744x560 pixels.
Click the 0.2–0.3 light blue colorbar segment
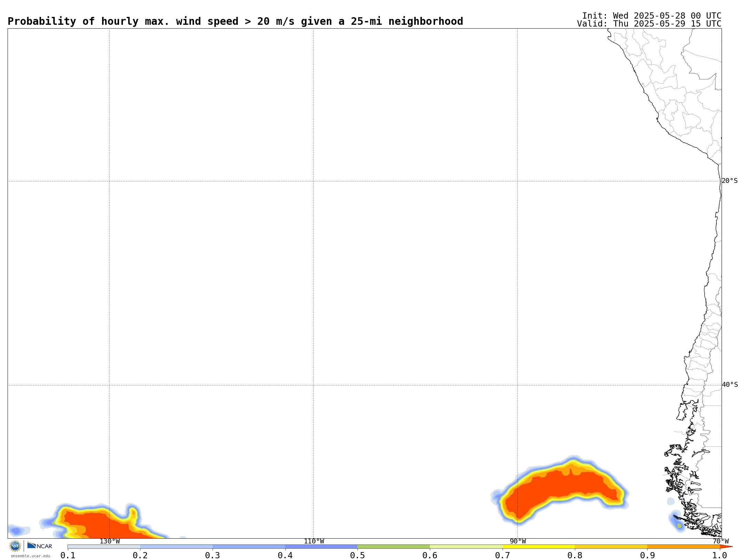coord(176,547)
